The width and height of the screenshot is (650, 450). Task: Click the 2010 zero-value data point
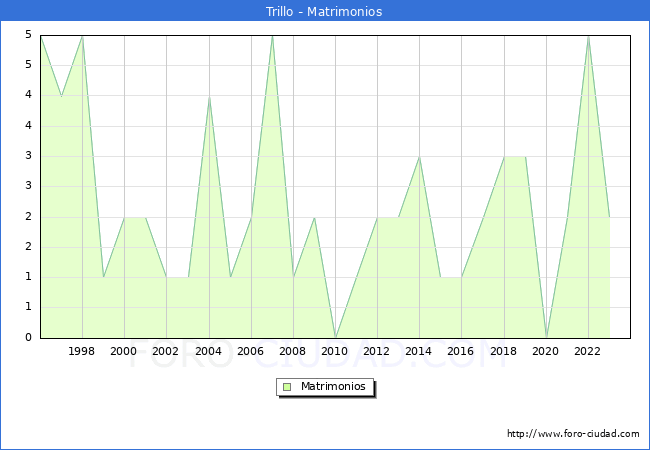[x=336, y=337]
